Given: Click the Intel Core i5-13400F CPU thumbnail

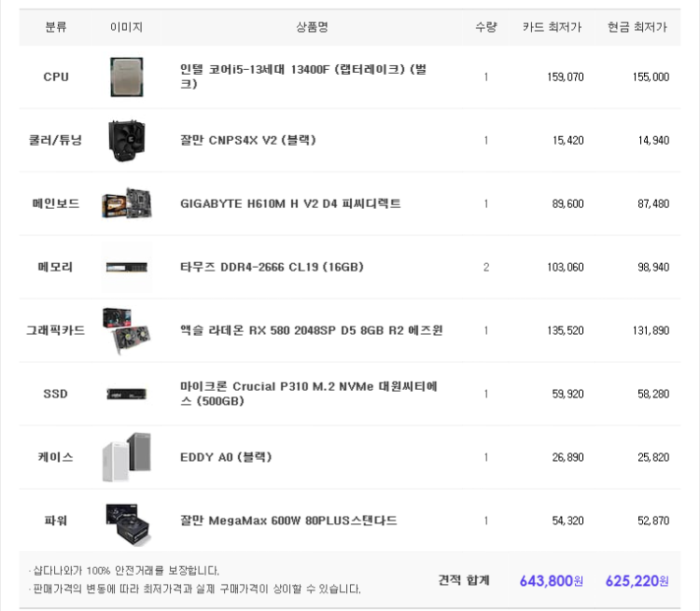Looking at the screenshot, I should point(127,76).
